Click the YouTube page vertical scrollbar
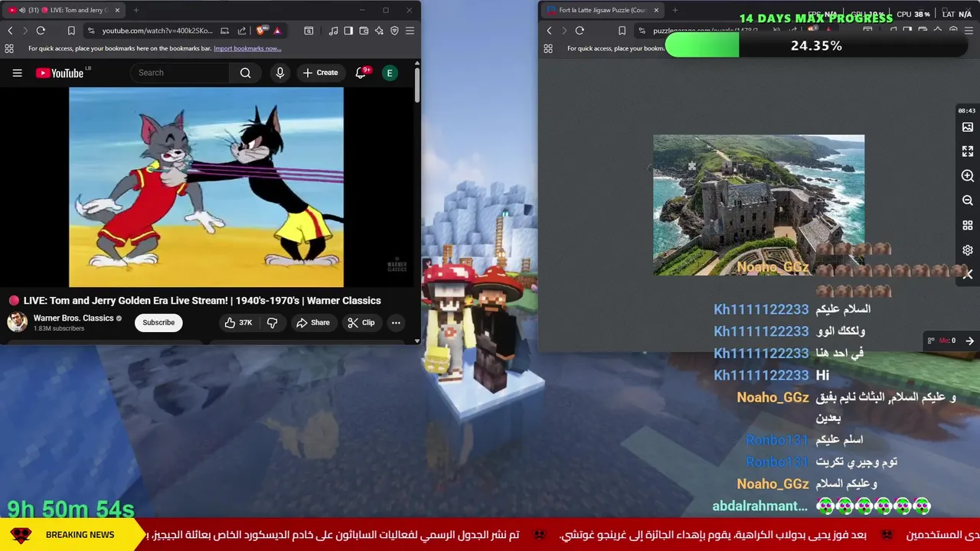The width and height of the screenshot is (980, 551). pos(416,86)
